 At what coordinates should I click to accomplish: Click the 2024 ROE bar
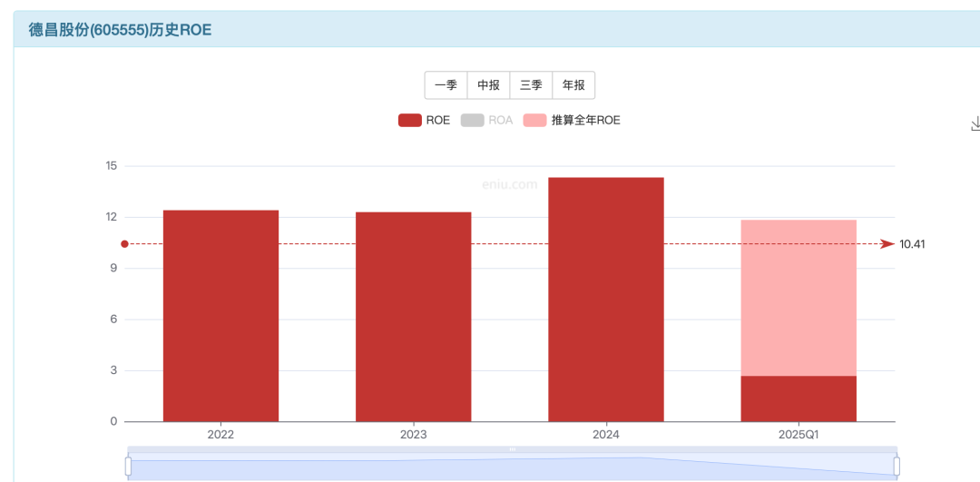pos(605,300)
